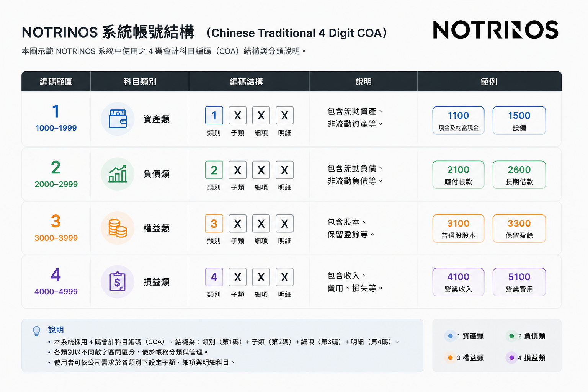Click the dollar clipboard icon for 損益類
The height and width of the screenshot is (392, 588).
(118, 282)
